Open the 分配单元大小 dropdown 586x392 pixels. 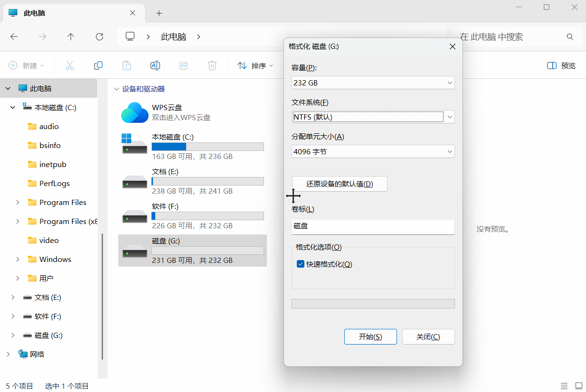[x=373, y=151]
